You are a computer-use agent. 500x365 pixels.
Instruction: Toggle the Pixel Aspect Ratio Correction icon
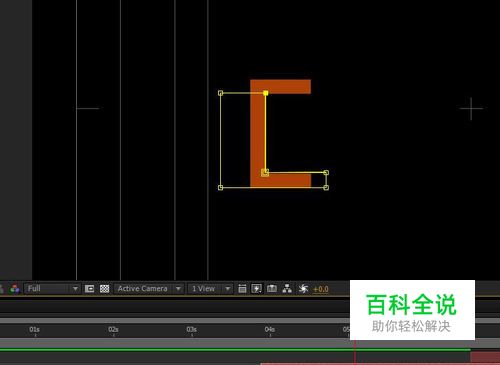tap(242, 289)
